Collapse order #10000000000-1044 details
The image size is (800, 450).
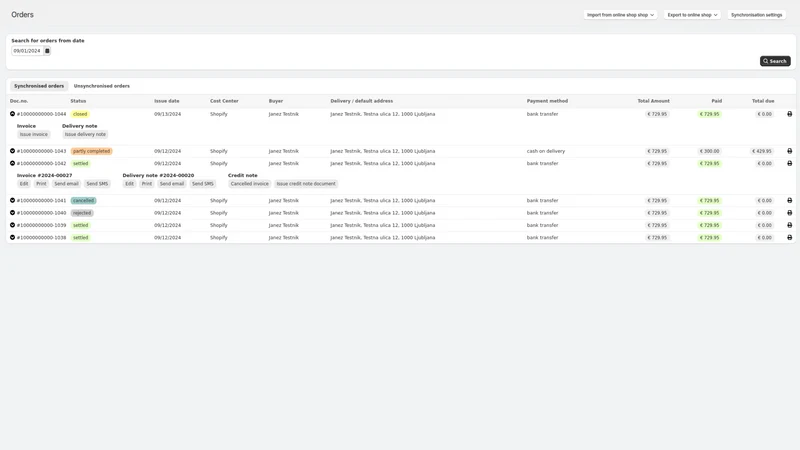(x=12, y=114)
